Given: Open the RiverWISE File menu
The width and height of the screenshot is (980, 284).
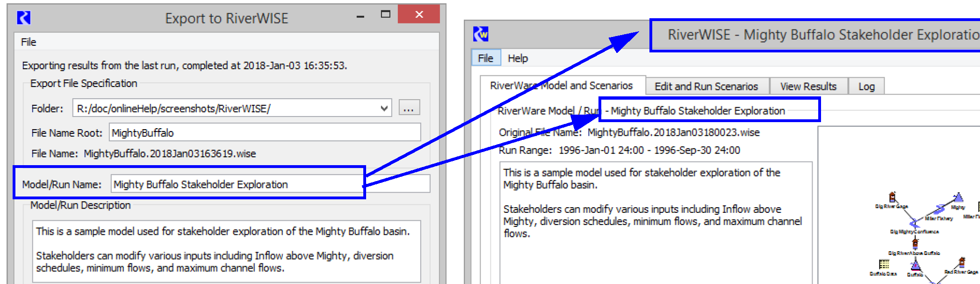Looking at the screenshot, I should point(485,58).
